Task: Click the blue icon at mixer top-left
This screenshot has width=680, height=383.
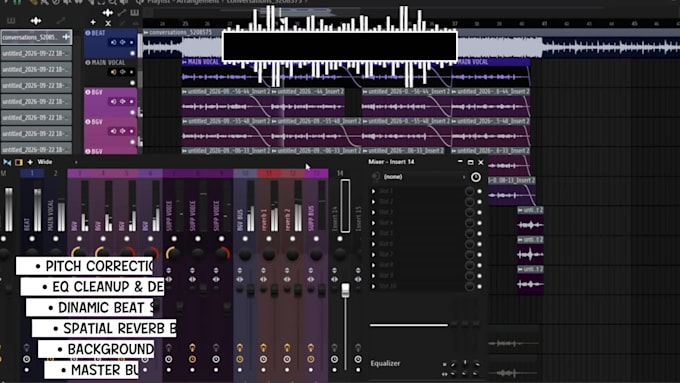Action: [x=7, y=162]
